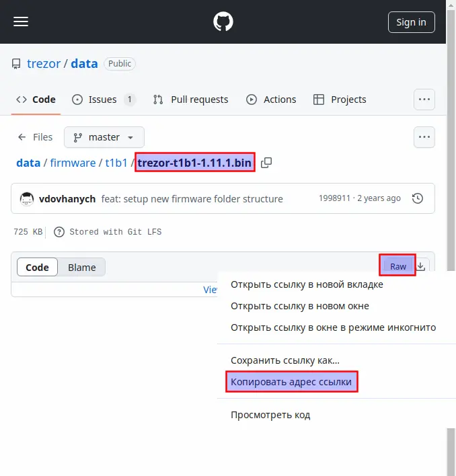The width and height of the screenshot is (456, 476).
Task: Select the Code view toggle
Action: pyautogui.click(x=37, y=267)
